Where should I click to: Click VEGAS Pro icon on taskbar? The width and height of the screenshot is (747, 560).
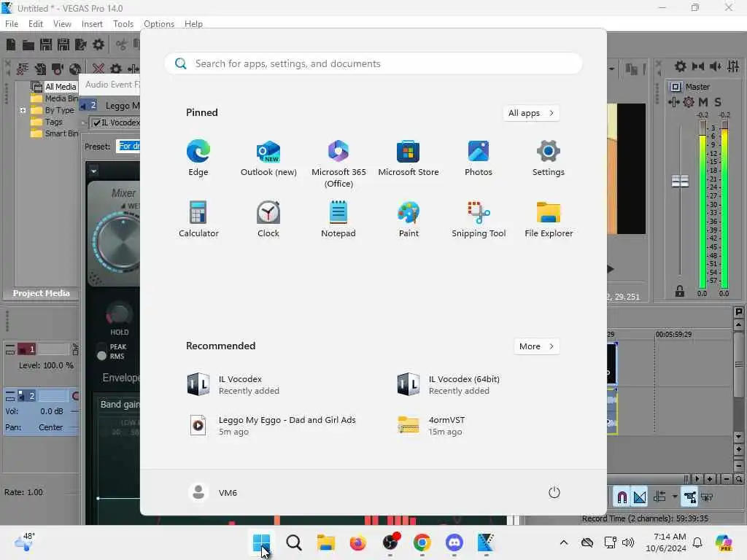tap(486, 542)
